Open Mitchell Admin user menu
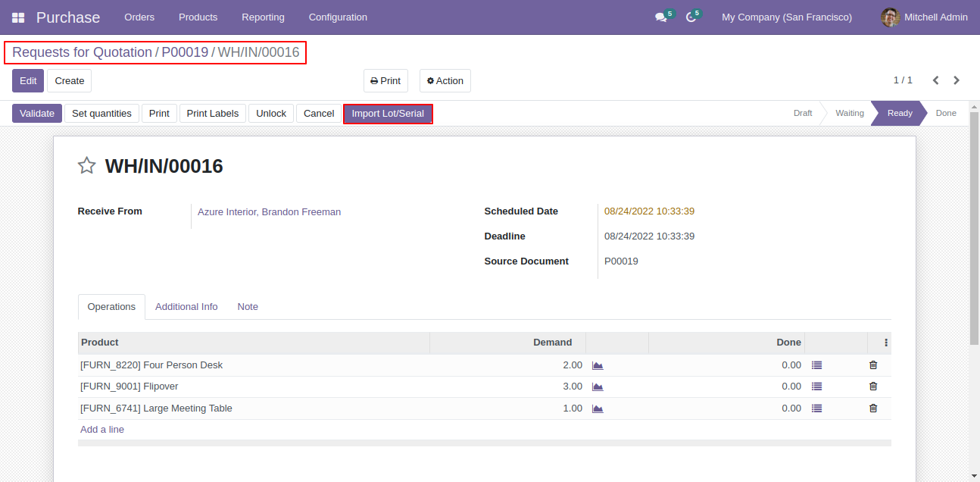This screenshot has width=980, height=482. click(x=925, y=17)
